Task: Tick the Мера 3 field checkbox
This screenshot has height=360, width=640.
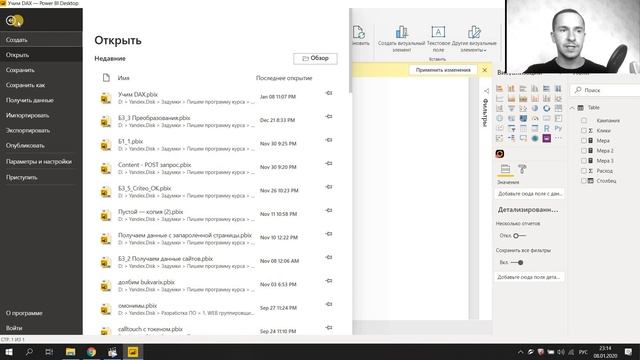Action: [584, 161]
